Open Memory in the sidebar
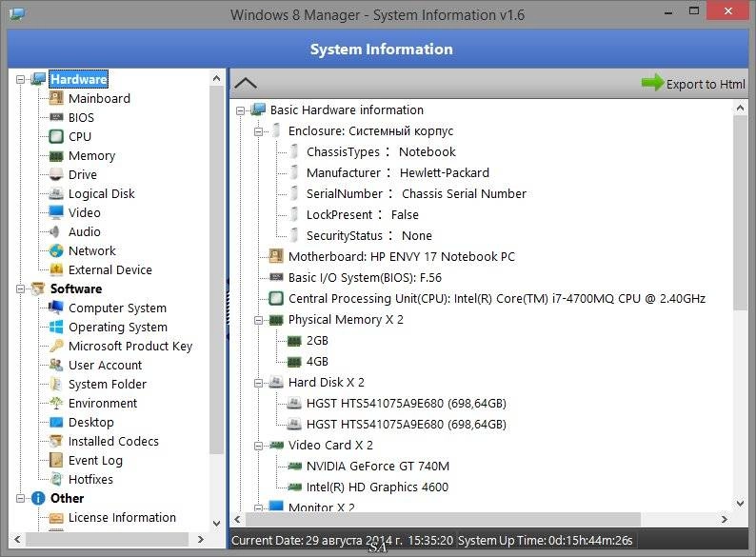This screenshot has height=557, width=756. (x=91, y=156)
